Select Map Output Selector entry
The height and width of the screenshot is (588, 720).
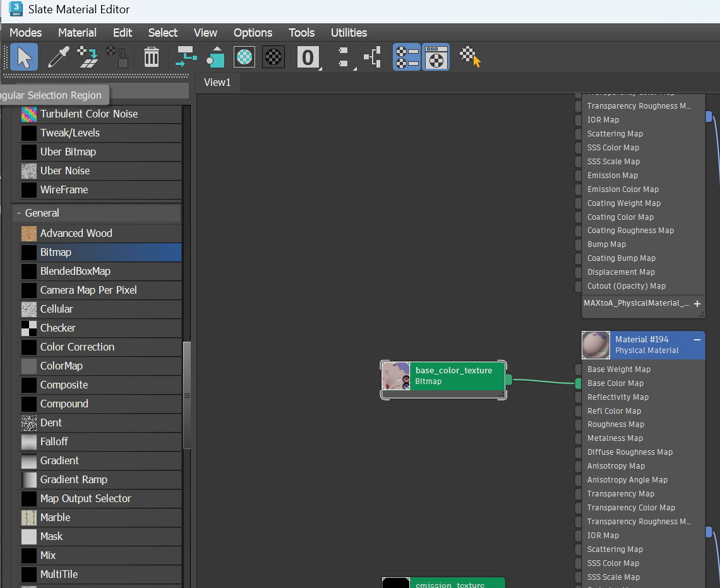(x=100, y=498)
